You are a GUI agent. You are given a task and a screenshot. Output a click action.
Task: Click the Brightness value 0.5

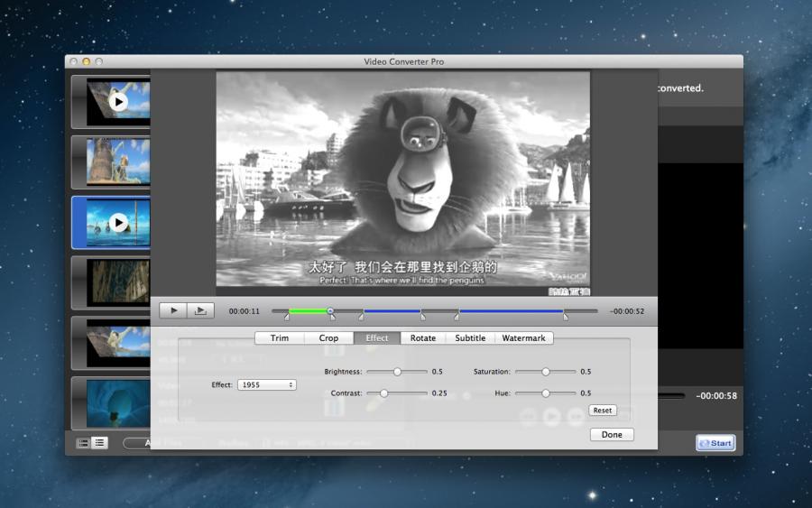tap(438, 371)
